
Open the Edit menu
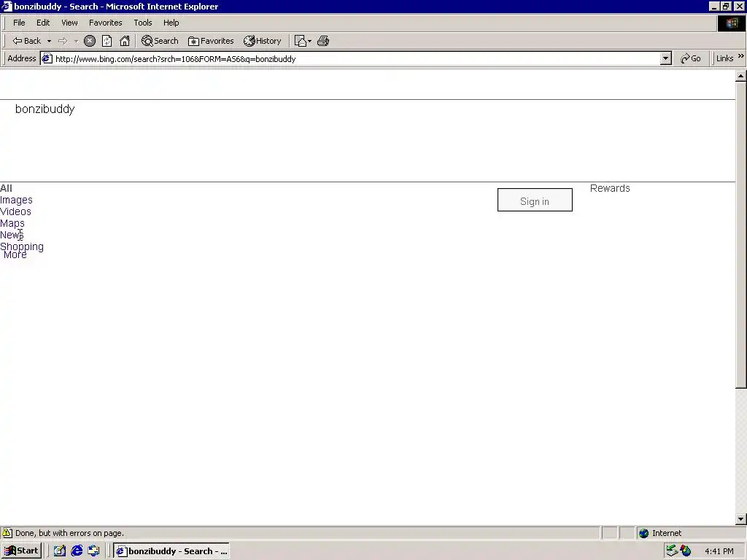tap(43, 23)
